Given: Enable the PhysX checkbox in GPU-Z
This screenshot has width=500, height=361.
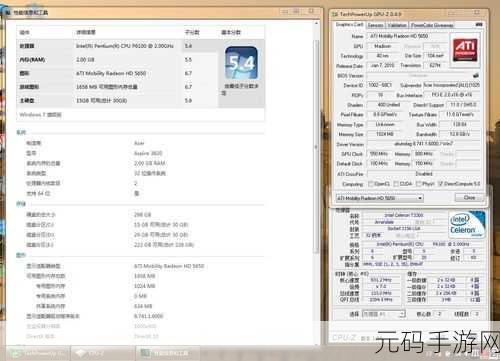Looking at the screenshot, I should (419, 184).
